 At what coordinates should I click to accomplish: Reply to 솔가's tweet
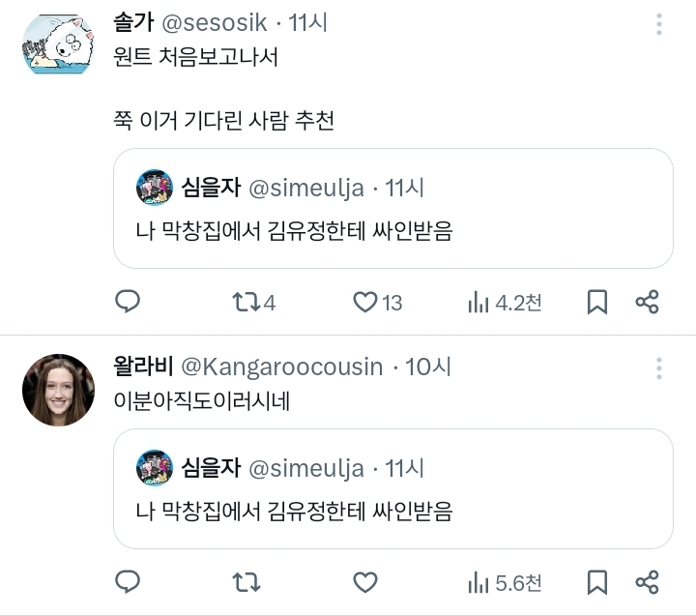click(128, 303)
